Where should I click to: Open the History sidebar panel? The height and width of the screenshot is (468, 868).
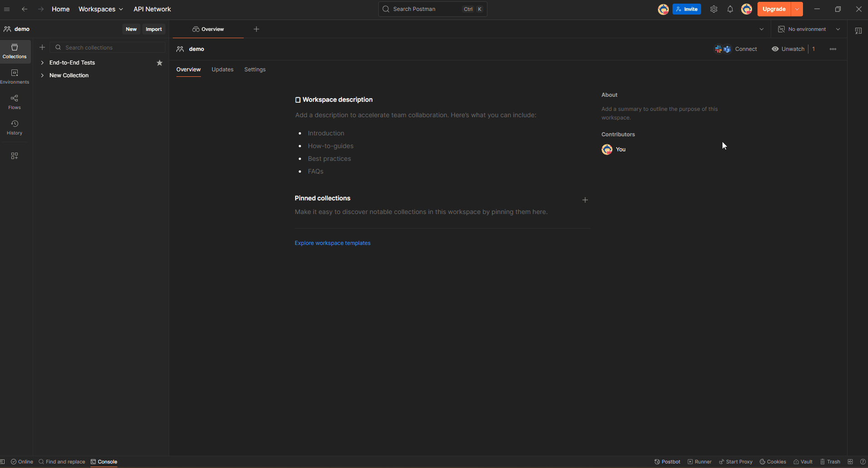tap(15, 127)
